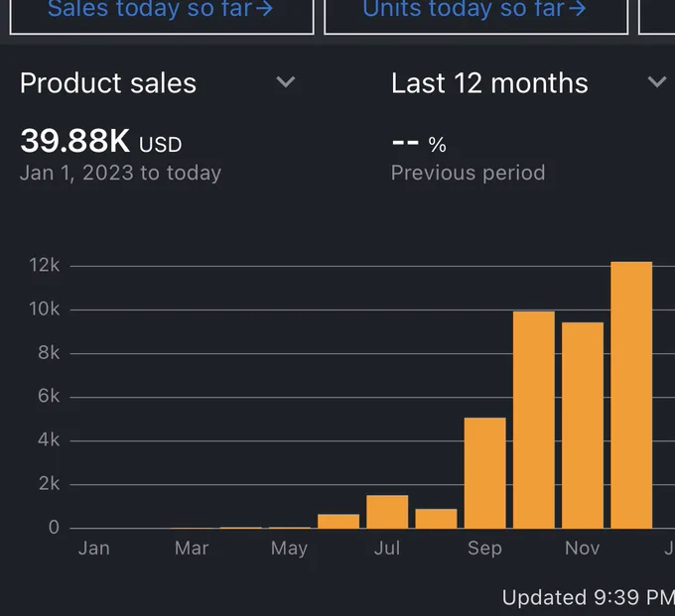Select the July sales bar
Viewport: 675px width, 616px height.
[387, 512]
